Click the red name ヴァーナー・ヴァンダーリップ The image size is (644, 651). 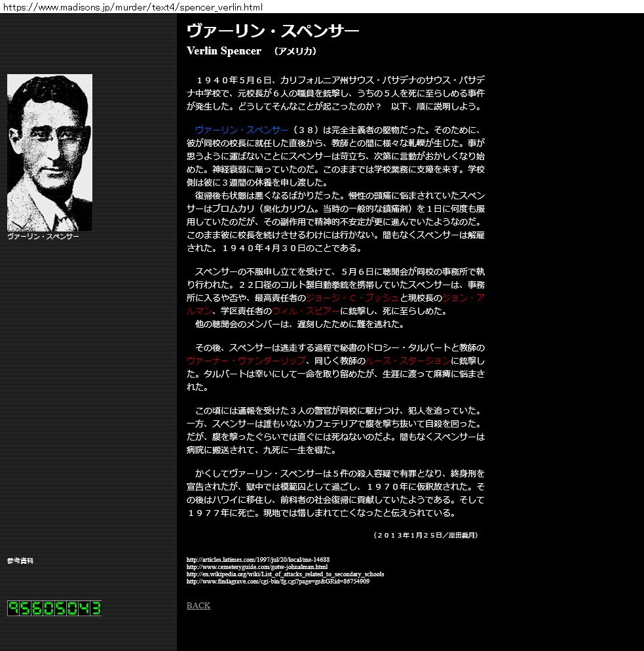click(246, 361)
